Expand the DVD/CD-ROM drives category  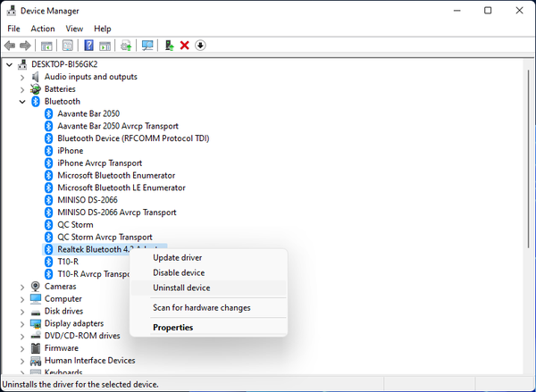[x=22, y=336]
